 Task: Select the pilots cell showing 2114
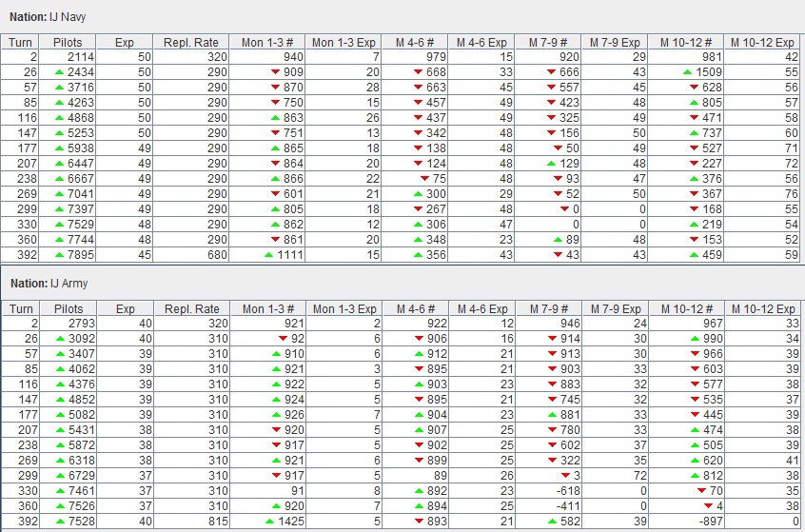coord(68,57)
